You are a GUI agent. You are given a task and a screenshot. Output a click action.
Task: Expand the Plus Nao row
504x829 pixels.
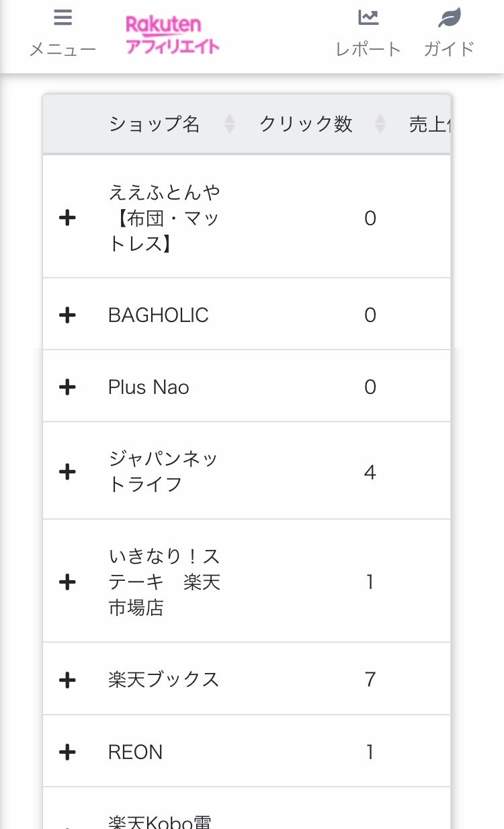[67, 387]
